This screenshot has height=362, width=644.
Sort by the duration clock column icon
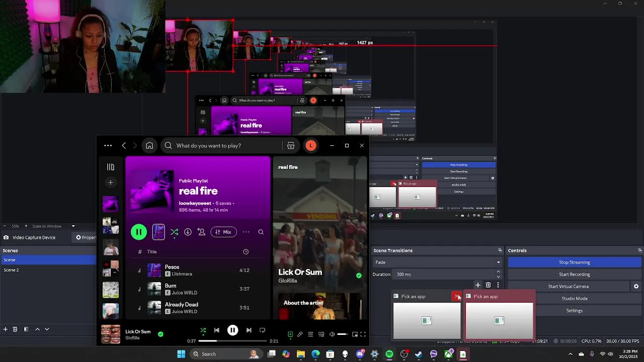[246, 251]
